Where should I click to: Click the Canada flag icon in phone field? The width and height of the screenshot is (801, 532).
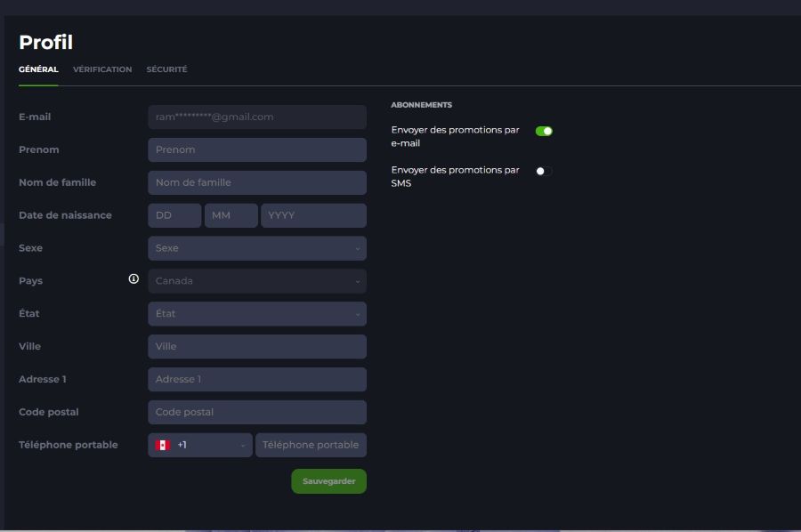point(163,445)
